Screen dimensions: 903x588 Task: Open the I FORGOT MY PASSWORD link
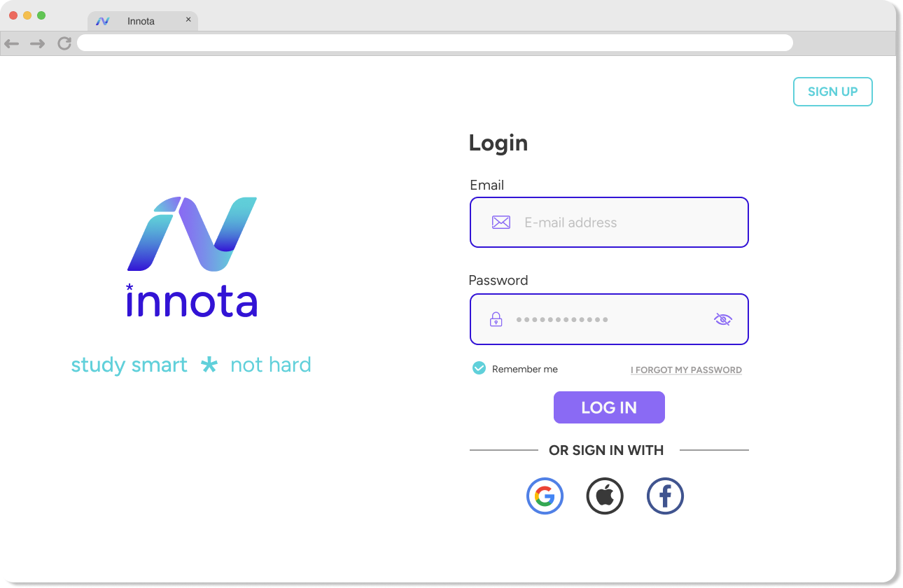coord(686,370)
